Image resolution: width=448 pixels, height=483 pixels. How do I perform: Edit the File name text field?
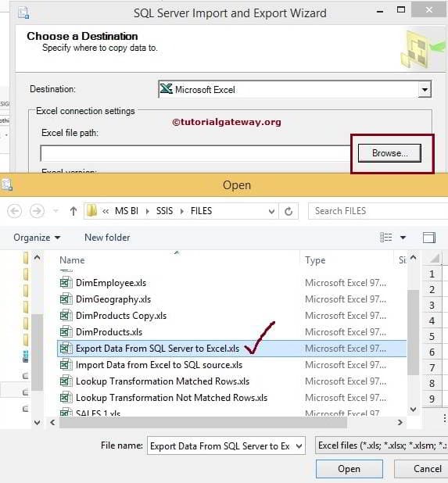220,445
